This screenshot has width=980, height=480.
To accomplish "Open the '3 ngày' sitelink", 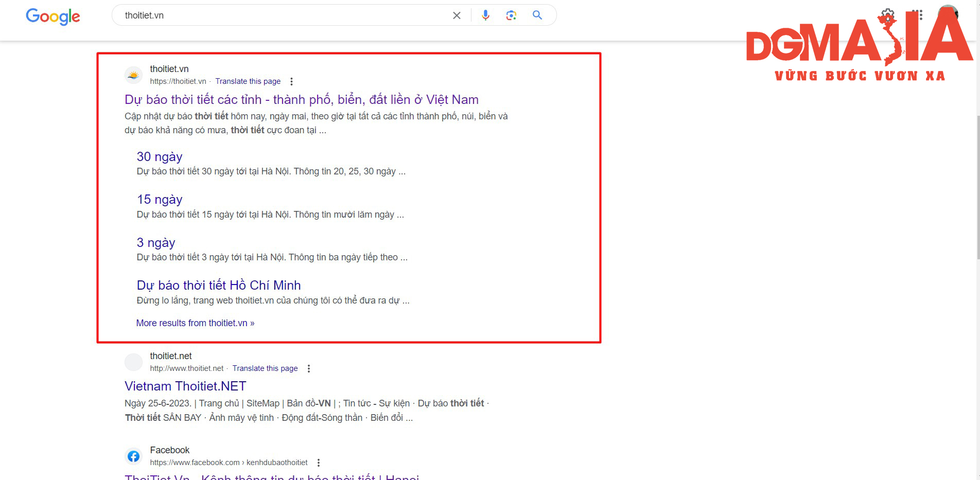I will tap(156, 243).
